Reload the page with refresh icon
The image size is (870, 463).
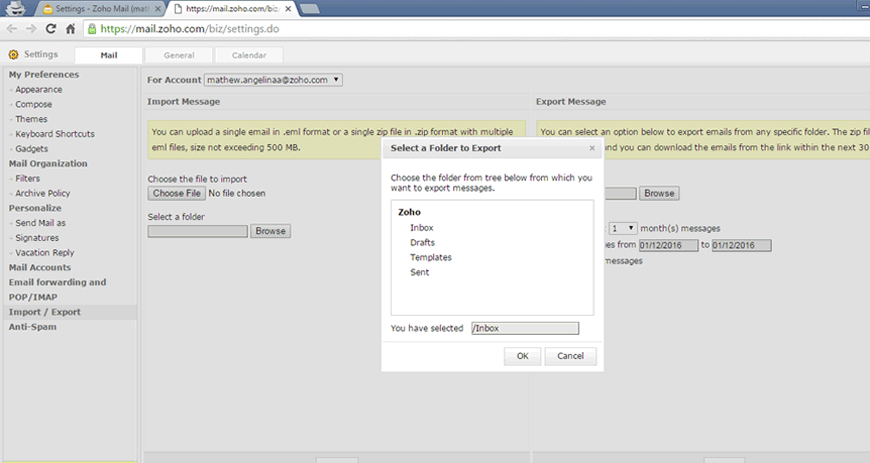(50, 29)
